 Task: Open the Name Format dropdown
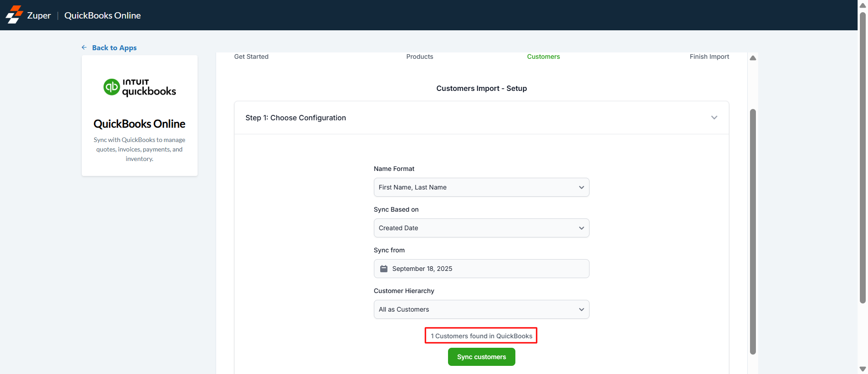pos(481,187)
